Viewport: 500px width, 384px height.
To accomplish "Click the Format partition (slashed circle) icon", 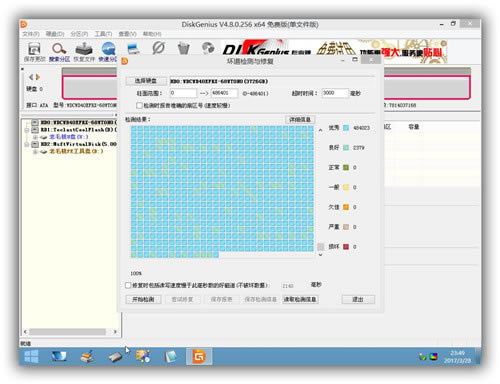I will [158, 48].
